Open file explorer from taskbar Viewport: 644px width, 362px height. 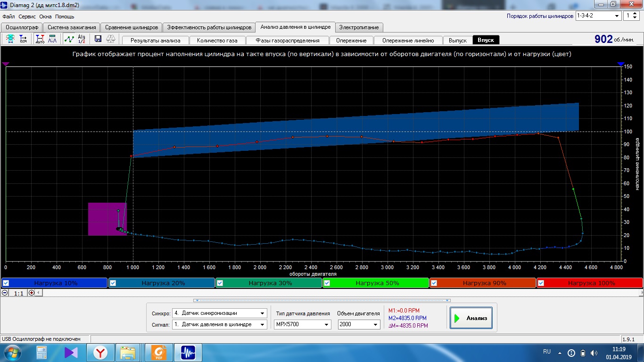[128, 353]
